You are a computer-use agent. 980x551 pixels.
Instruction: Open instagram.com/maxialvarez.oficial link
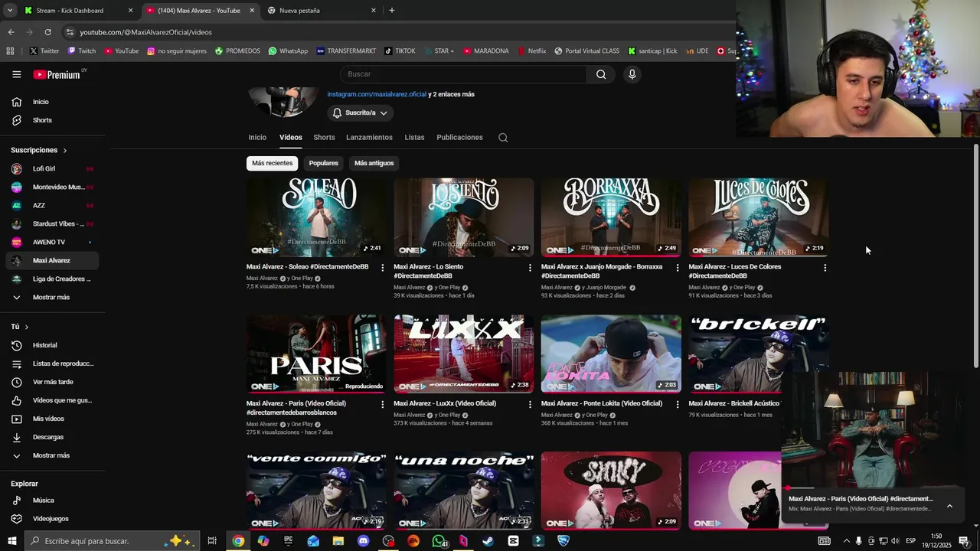[377, 94]
